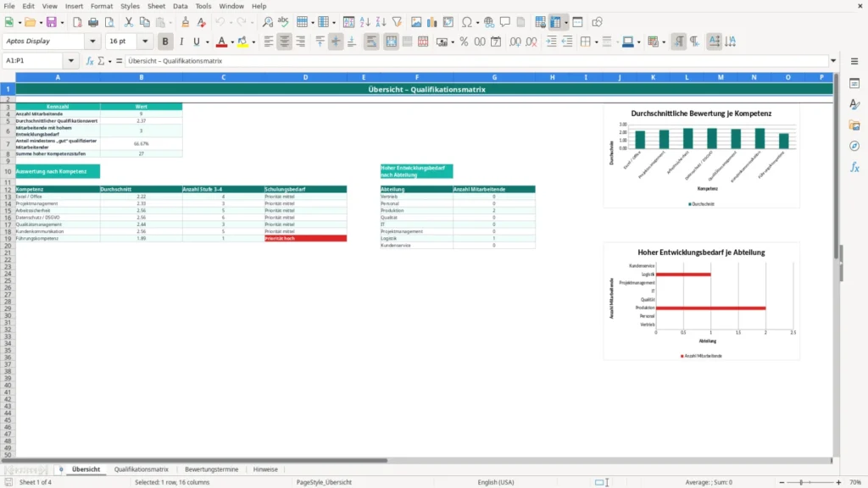Viewport: 868px width, 488px height.
Task: Click the Styles menu
Action: (x=130, y=6)
